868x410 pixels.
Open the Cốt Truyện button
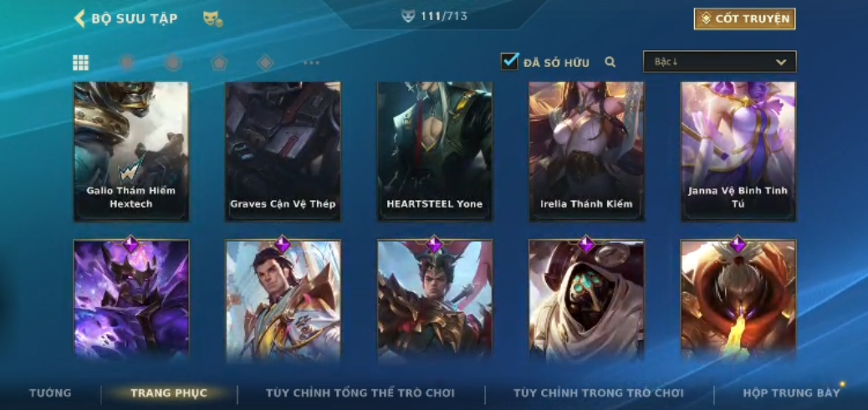pyautogui.click(x=744, y=19)
